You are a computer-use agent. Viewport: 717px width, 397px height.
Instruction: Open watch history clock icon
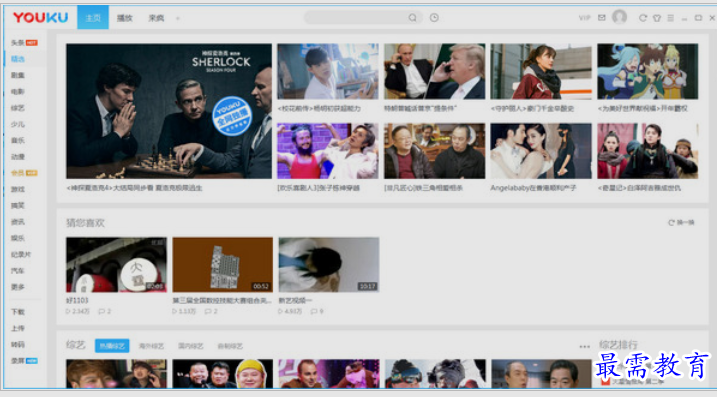tap(434, 18)
